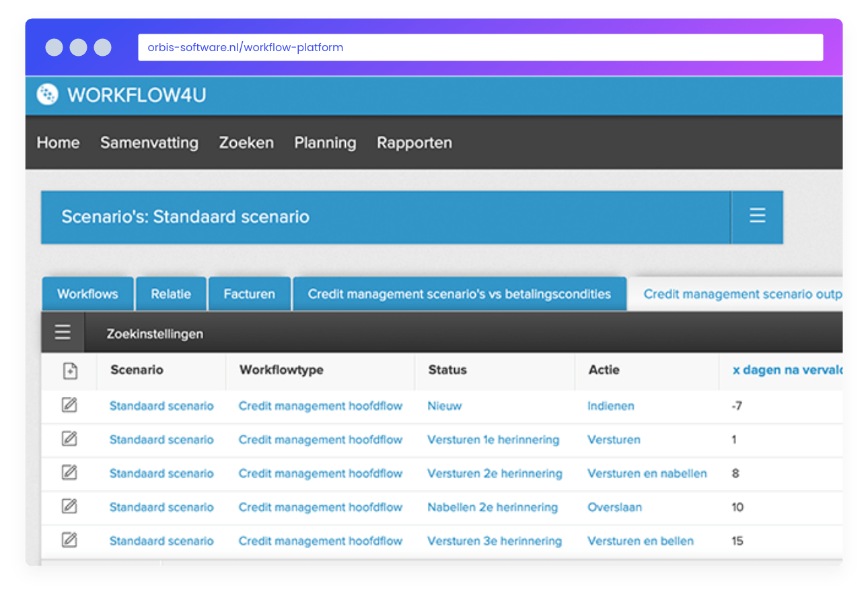
Task: Click the Nieuw status link
Action: (444, 406)
